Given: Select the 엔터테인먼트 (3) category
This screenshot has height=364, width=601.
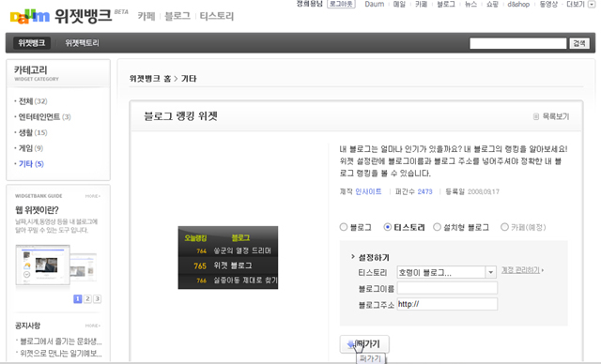Looking at the screenshot, I should 45,116.
